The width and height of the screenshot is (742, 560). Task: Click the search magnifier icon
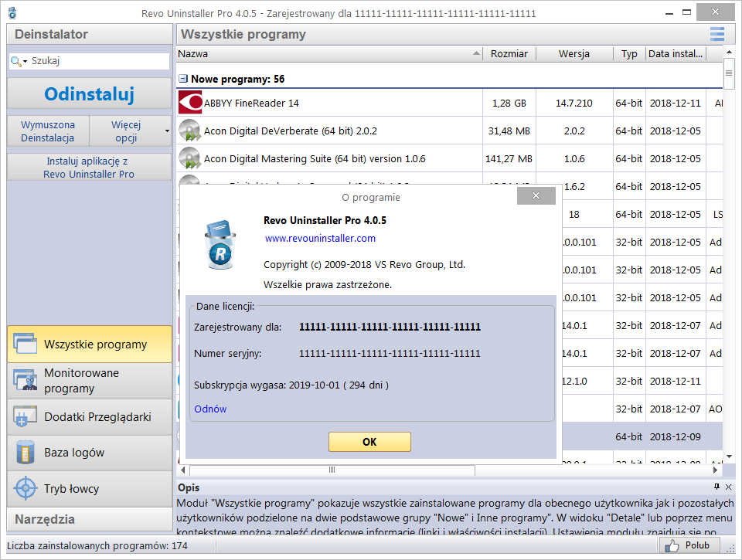[15, 61]
